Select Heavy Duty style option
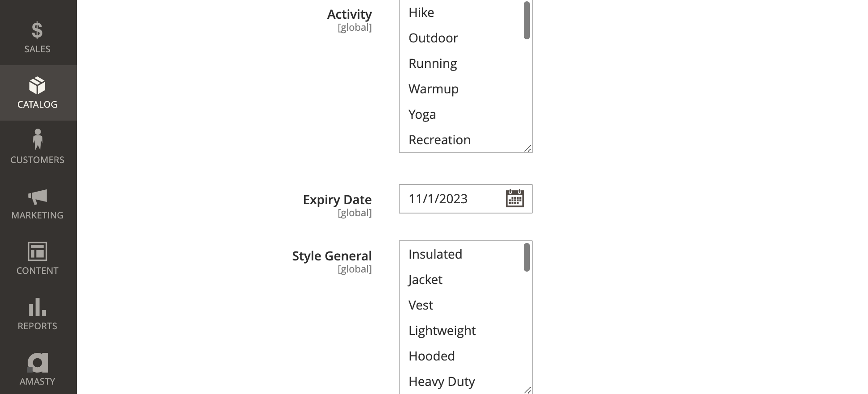 (441, 381)
